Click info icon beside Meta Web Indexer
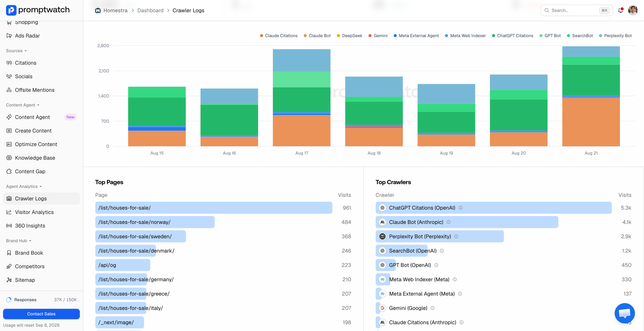The width and height of the screenshot is (644, 331). [x=455, y=279]
